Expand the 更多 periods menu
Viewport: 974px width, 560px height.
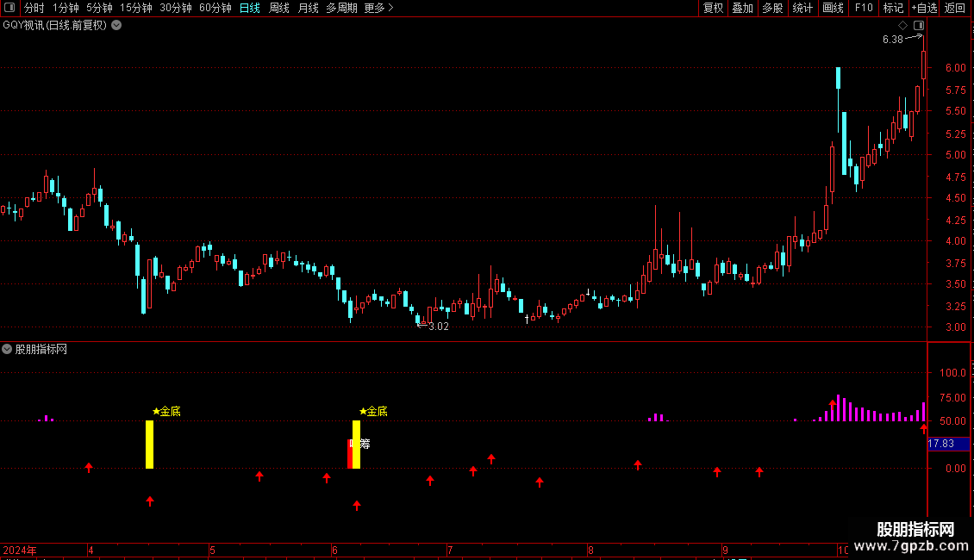[x=379, y=8]
